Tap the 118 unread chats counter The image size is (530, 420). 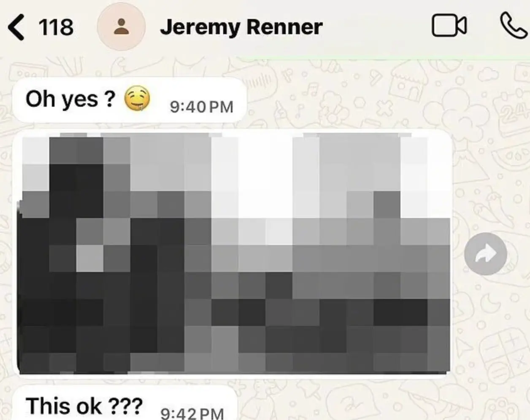click(x=56, y=27)
